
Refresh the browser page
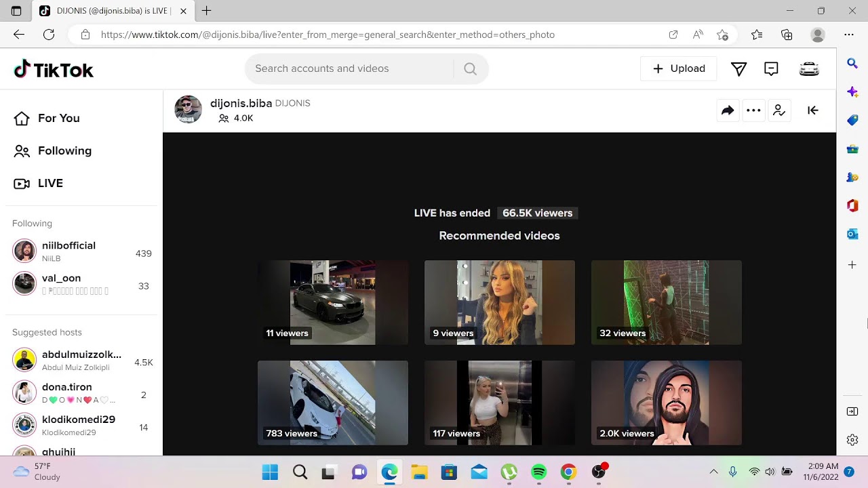[49, 35]
